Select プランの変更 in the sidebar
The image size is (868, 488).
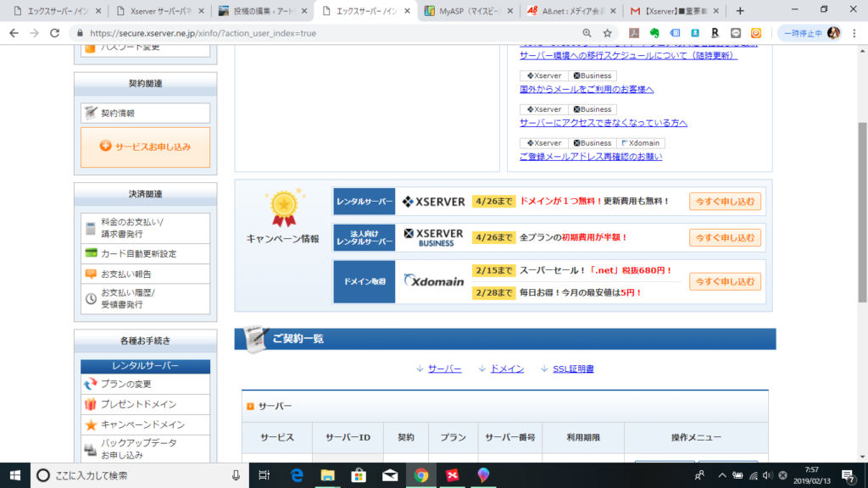pos(145,384)
